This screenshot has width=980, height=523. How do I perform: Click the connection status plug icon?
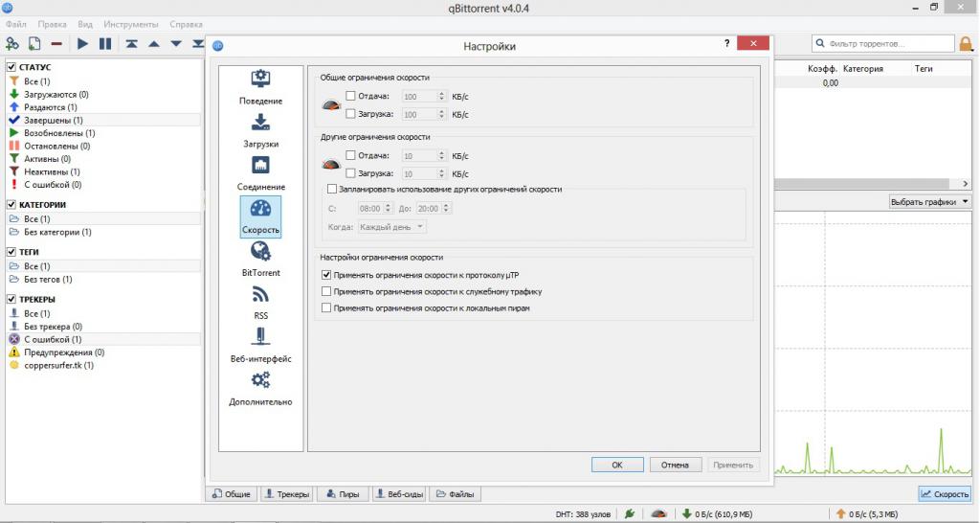(630, 513)
